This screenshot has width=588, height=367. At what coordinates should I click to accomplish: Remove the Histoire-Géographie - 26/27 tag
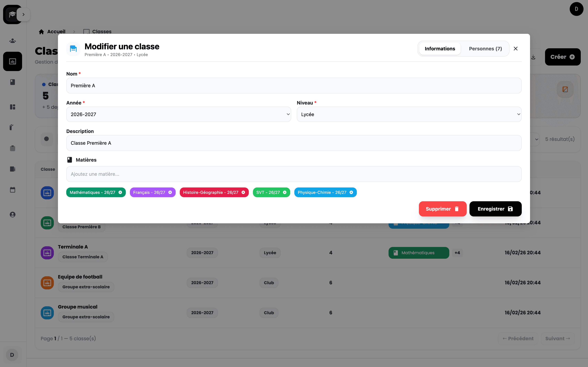coord(243,192)
